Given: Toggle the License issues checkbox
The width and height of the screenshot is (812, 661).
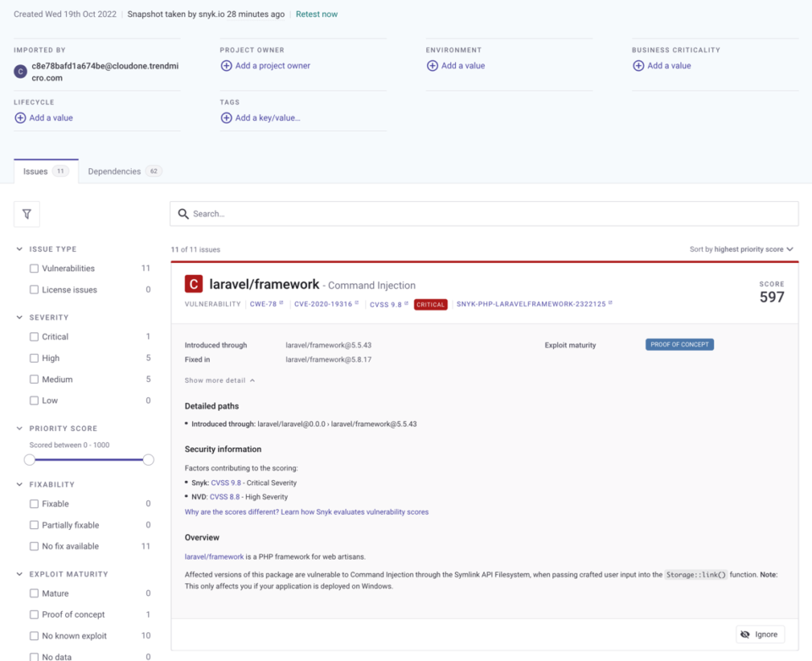Looking at the screenshot, I should click(x=34, y=290).
